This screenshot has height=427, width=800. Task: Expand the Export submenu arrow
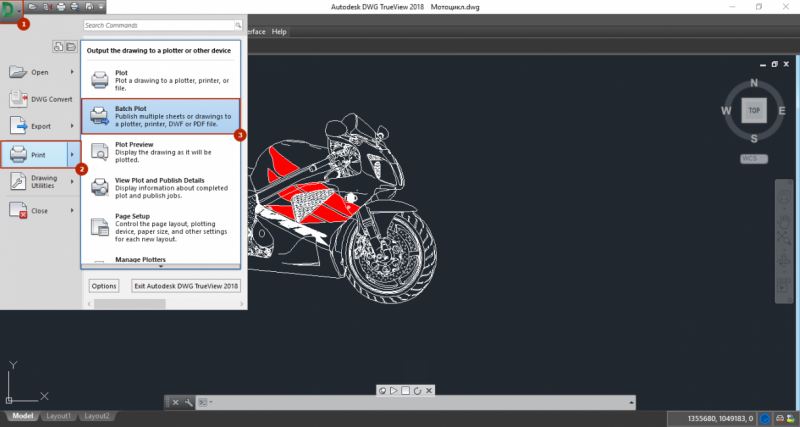tap(72, 126)
